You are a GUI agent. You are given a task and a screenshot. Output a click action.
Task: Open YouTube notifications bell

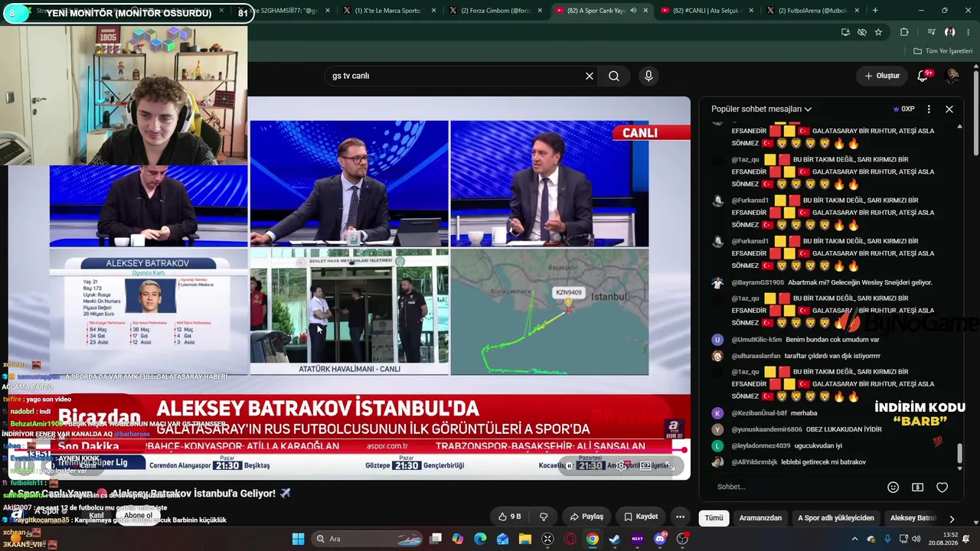923,76
